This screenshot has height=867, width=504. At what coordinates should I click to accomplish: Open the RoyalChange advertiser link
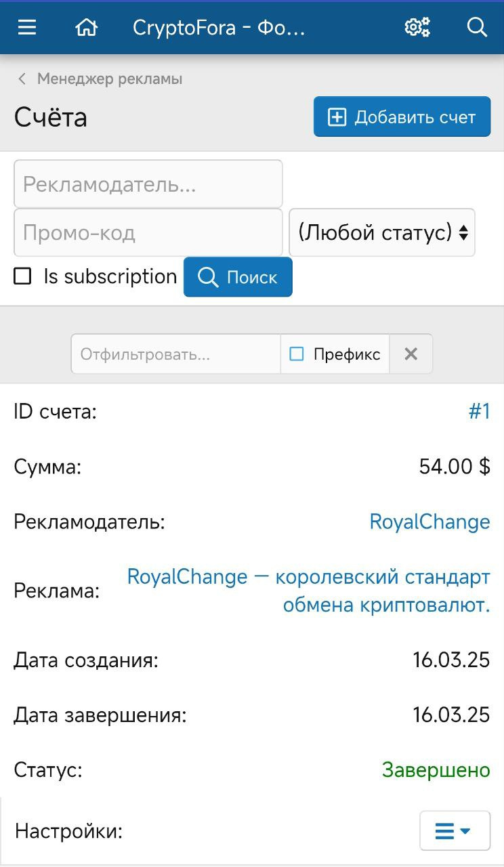(429, 522)
